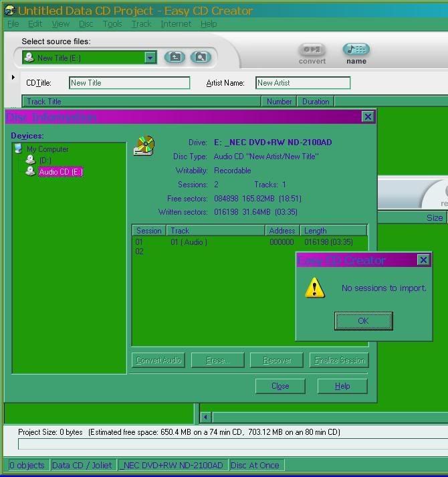Click the Close button in Disc Information
Screen dimensions: 448x477
280,386
